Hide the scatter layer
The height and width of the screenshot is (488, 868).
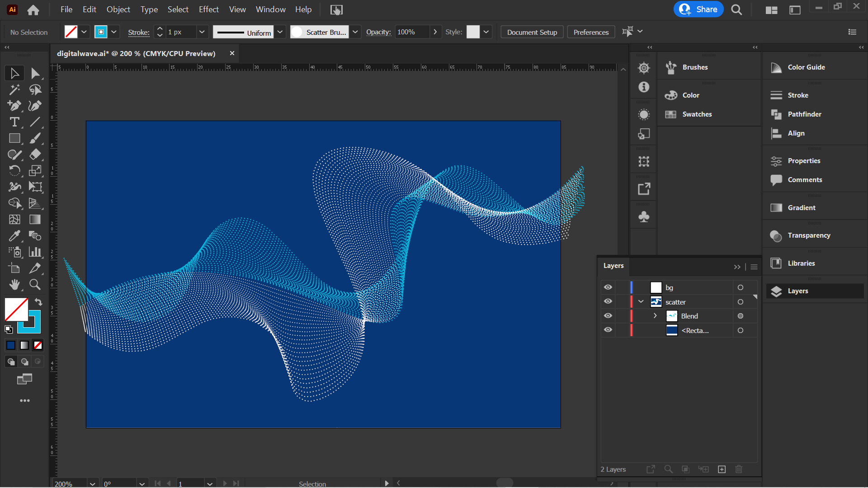tap(608, 301)
